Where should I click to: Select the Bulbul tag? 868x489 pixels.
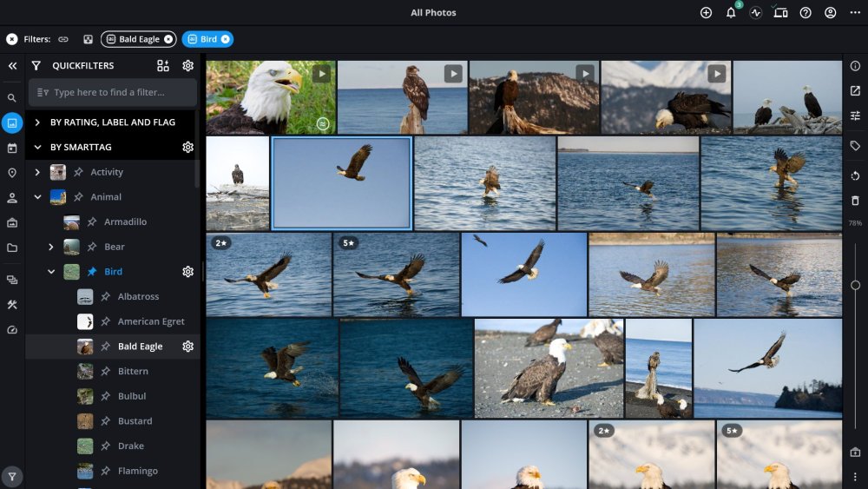(x=132, y=397)
